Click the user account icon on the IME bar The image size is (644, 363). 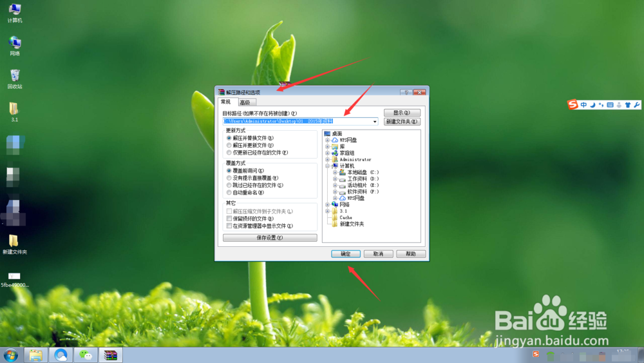tap(619, 105)
